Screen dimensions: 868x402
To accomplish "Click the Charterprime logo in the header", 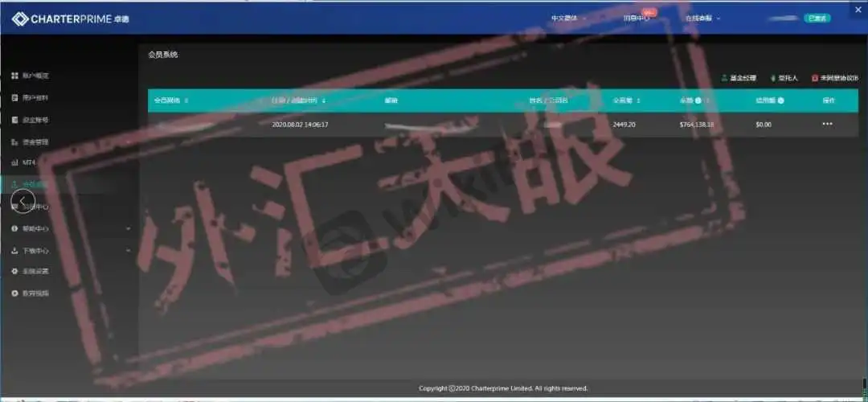I will point(70,18).
